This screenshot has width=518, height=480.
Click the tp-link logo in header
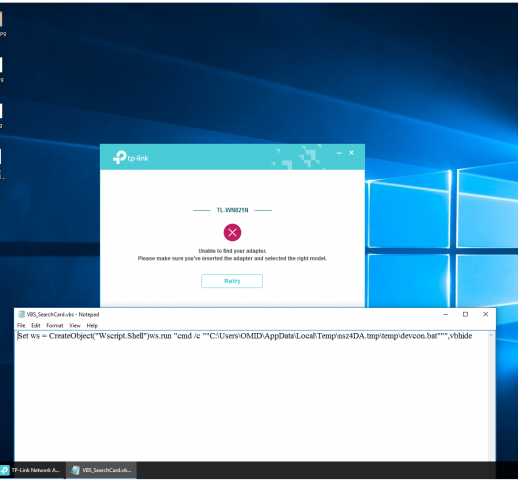[x=130, y=157]
